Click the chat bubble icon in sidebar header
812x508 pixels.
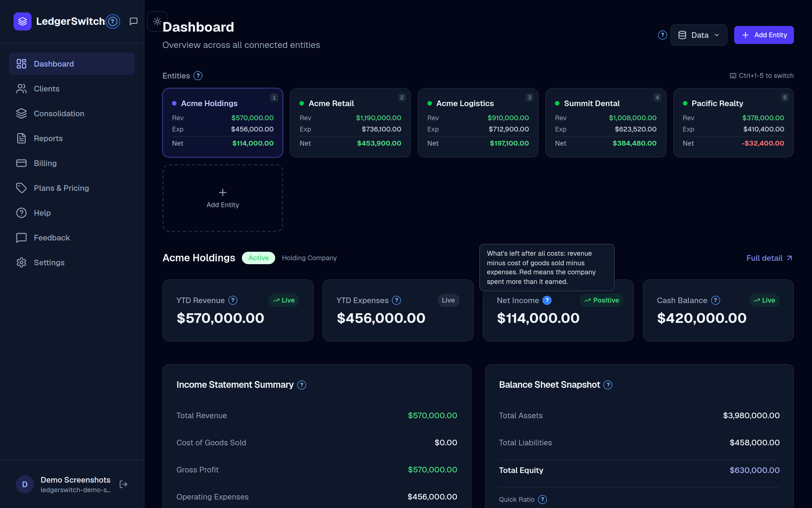coord(134,21)
